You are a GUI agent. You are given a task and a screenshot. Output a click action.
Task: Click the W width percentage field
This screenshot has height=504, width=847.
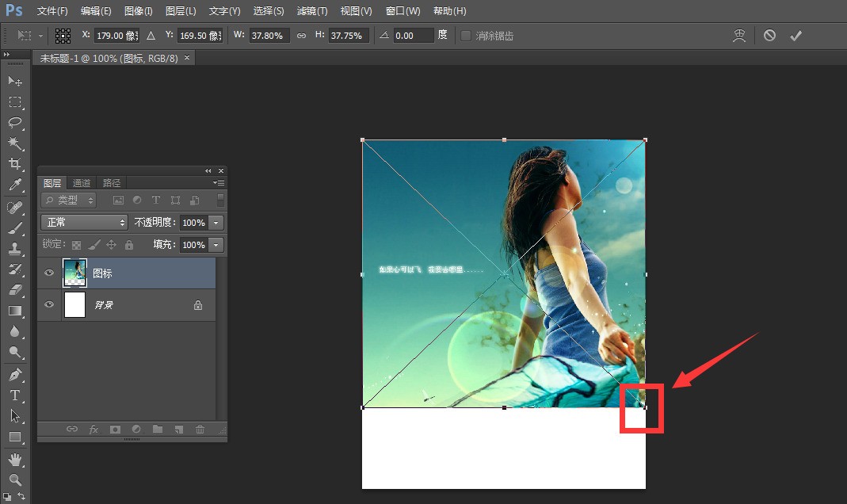269,36
